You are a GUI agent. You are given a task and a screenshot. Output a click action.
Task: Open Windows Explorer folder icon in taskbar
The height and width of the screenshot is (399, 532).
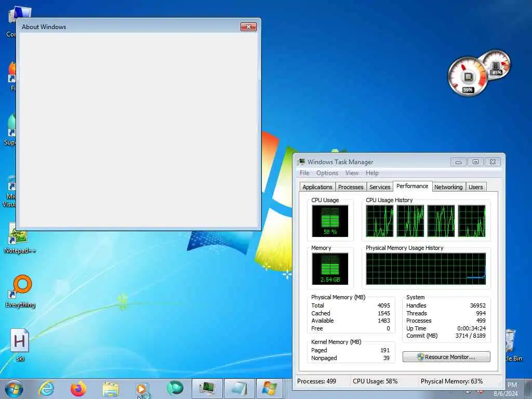111,390
